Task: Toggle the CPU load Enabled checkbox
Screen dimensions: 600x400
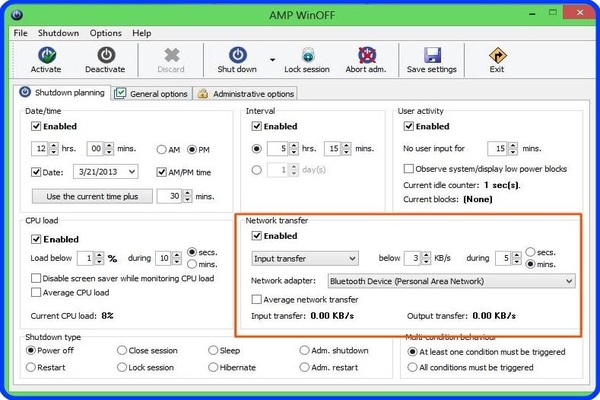Action: point(36,239)
